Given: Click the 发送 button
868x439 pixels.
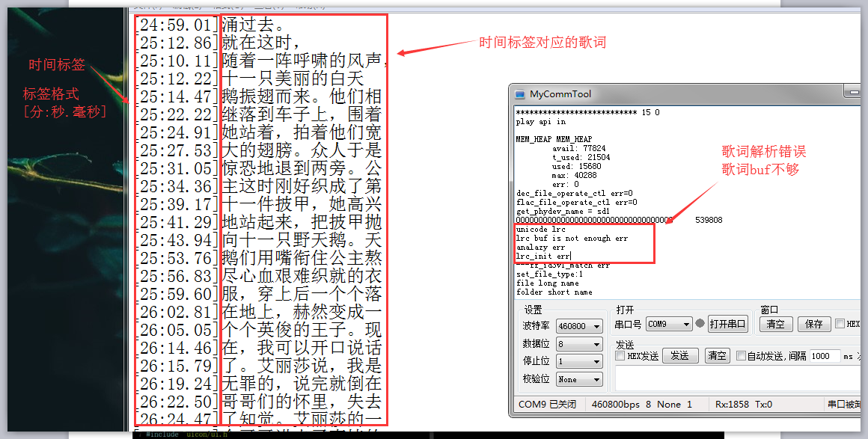Looking at the screenshot, I should [x=679, y=355].
